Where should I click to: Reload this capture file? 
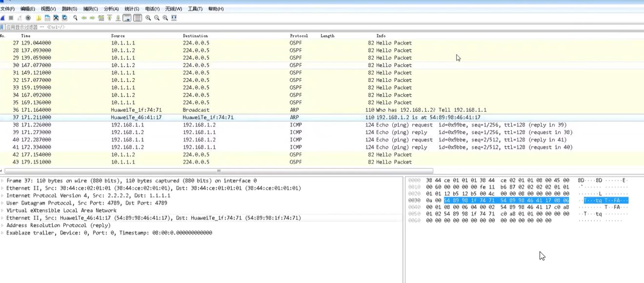coord(64,18)
